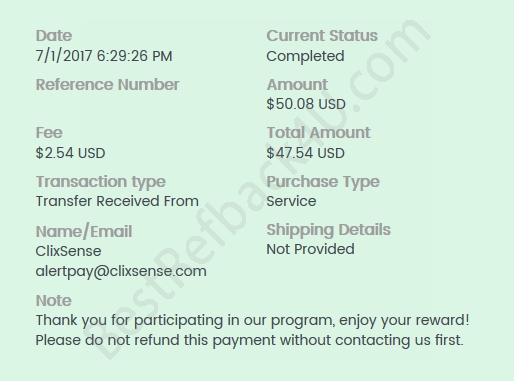514x381 pixels.
Task: Select the $2.54 USD fee value
Action: [70, 153]
